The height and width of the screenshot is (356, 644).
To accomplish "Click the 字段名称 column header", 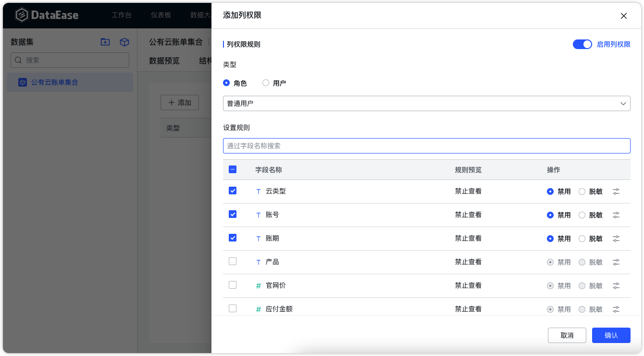I will (x=269, y=170).
